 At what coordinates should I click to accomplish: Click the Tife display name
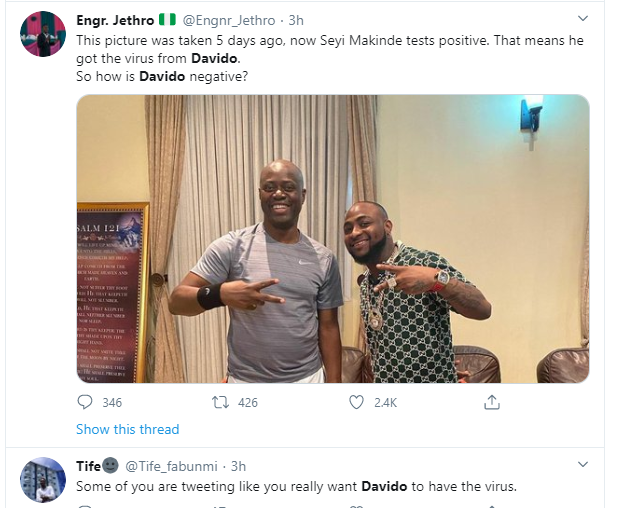[x=88, y=466]
